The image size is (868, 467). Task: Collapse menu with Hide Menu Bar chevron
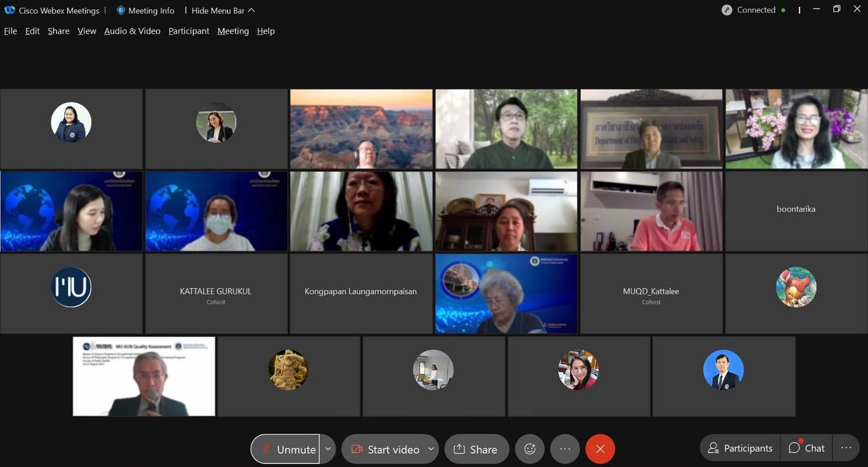point(251,10)
